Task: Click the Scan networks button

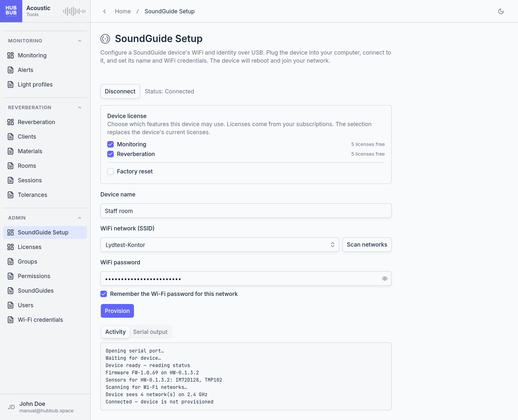Action: (367, 245)
